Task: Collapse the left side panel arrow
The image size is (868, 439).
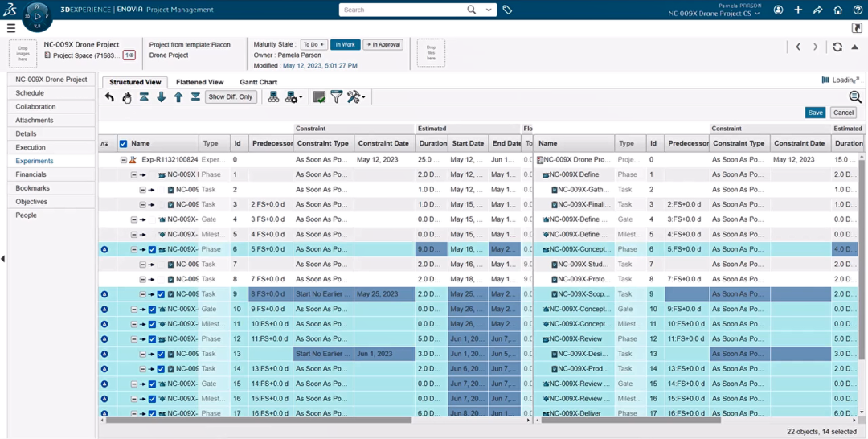Action: [x=2, y=259]
